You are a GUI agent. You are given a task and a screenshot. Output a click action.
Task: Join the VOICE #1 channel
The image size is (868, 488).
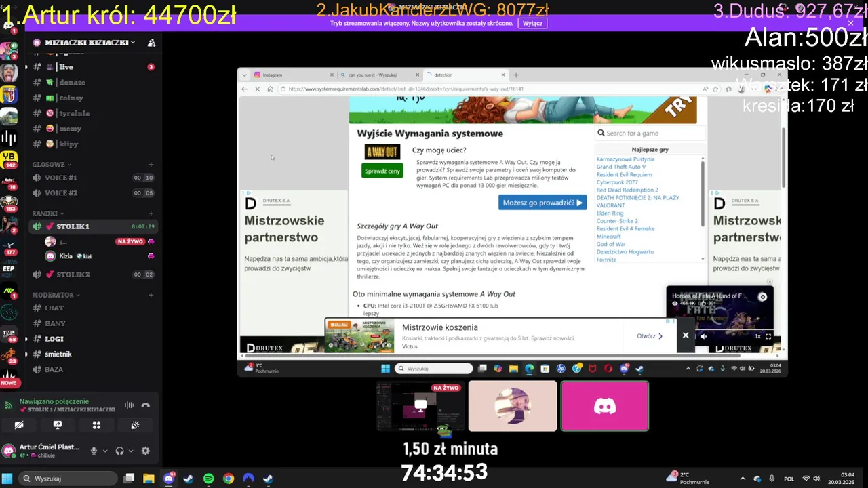pyautogui.click(x=94, y=178)
